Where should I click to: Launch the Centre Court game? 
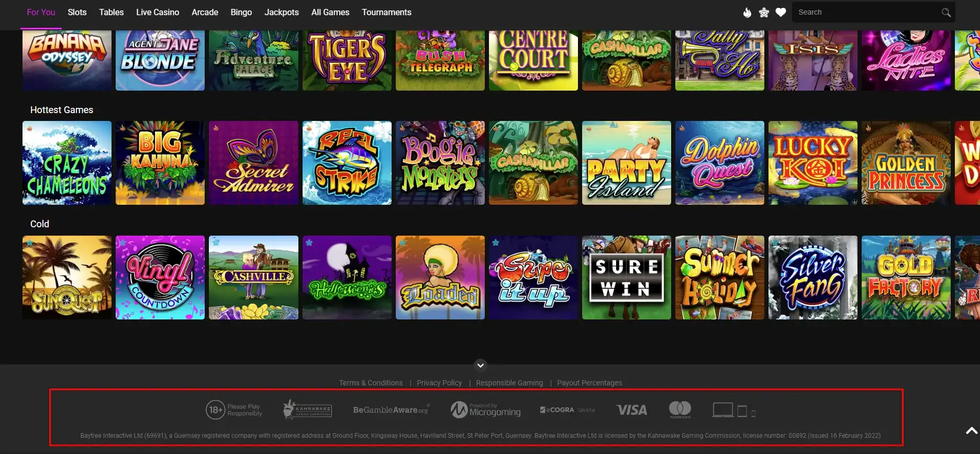(x=533, y=60)
